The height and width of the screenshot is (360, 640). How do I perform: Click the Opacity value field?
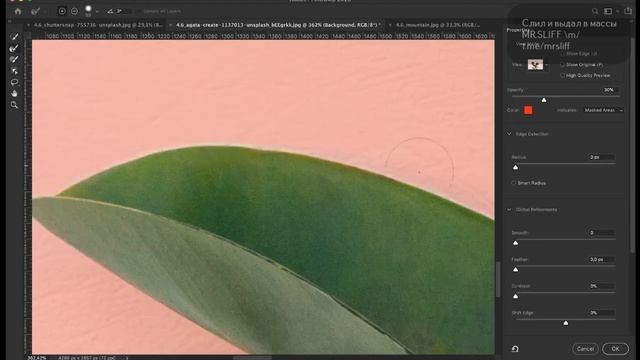610,90
